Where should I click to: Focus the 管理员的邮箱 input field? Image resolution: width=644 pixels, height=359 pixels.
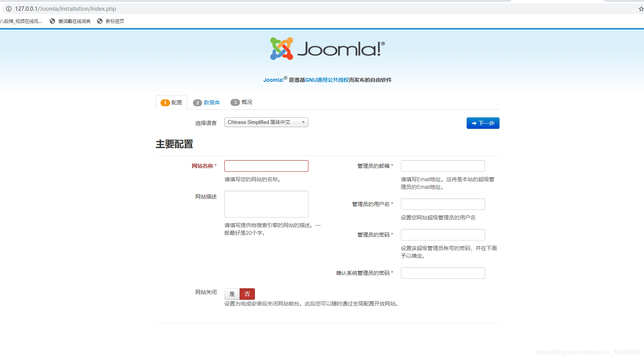point(443,166)
